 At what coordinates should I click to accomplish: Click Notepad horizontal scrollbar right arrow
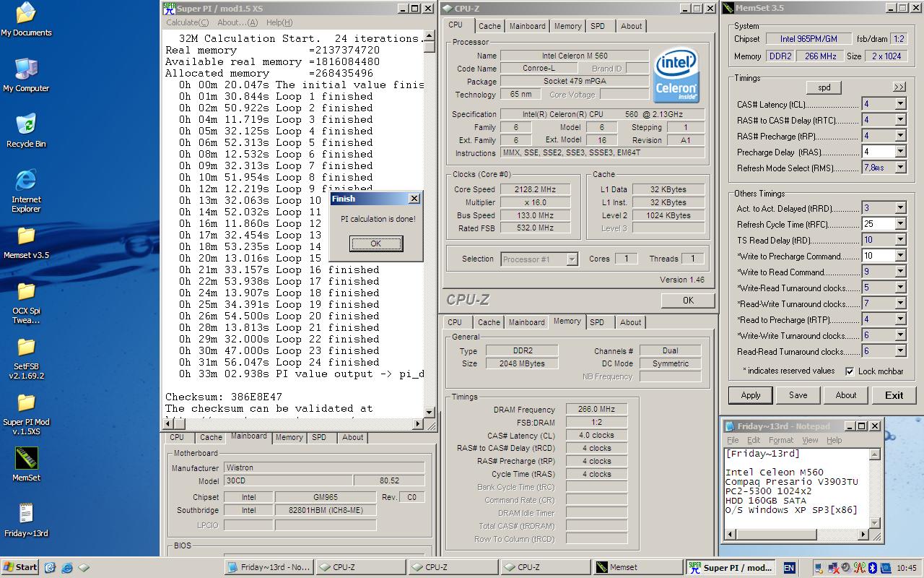coord(863,535)
